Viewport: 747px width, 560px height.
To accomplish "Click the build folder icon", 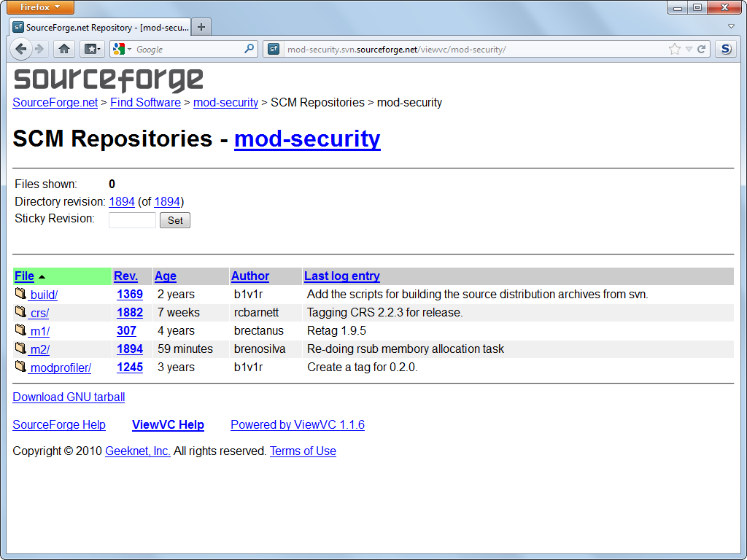I will [x=20, y=293].
